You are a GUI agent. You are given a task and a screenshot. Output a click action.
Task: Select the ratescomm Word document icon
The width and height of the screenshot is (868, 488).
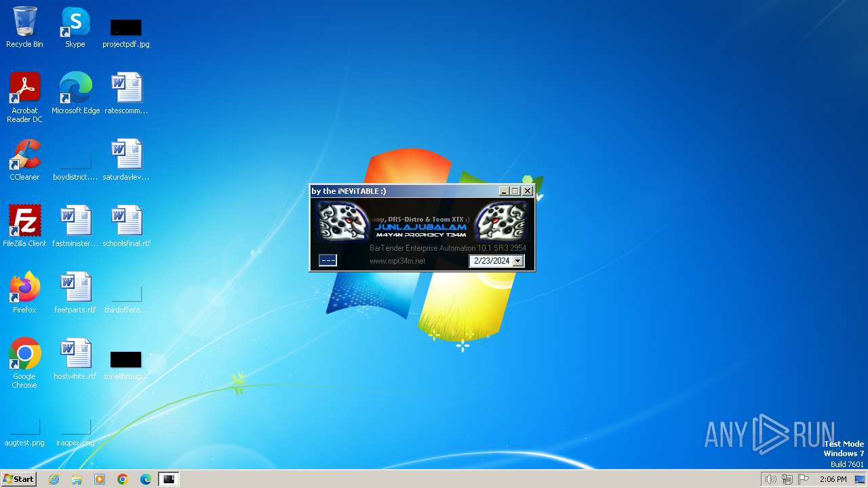pos(126,94)
